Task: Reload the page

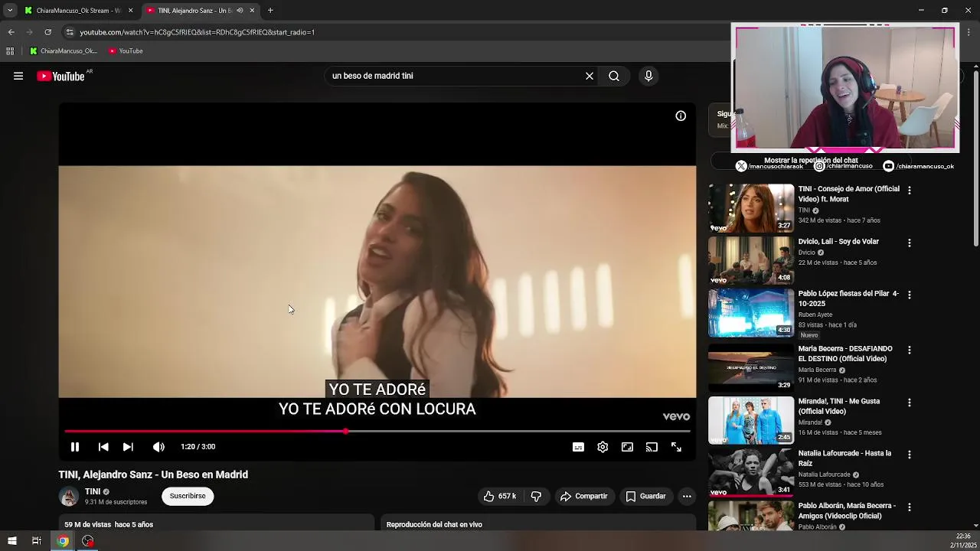Action: (47, 32)
